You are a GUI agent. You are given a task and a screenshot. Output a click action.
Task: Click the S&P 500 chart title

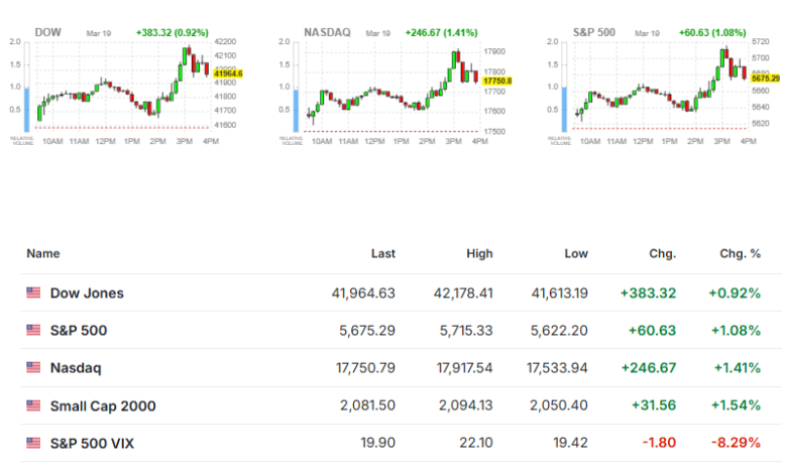click(x=594, y=32)
